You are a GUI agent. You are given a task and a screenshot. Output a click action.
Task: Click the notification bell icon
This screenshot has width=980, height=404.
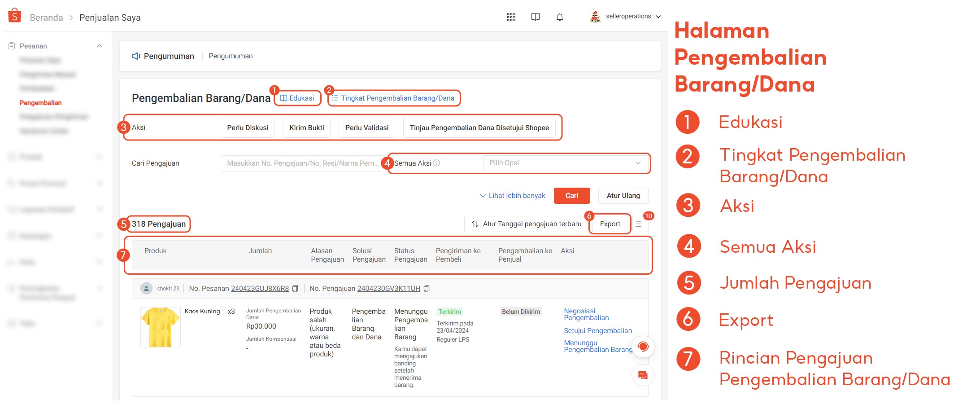pos(559,17)
